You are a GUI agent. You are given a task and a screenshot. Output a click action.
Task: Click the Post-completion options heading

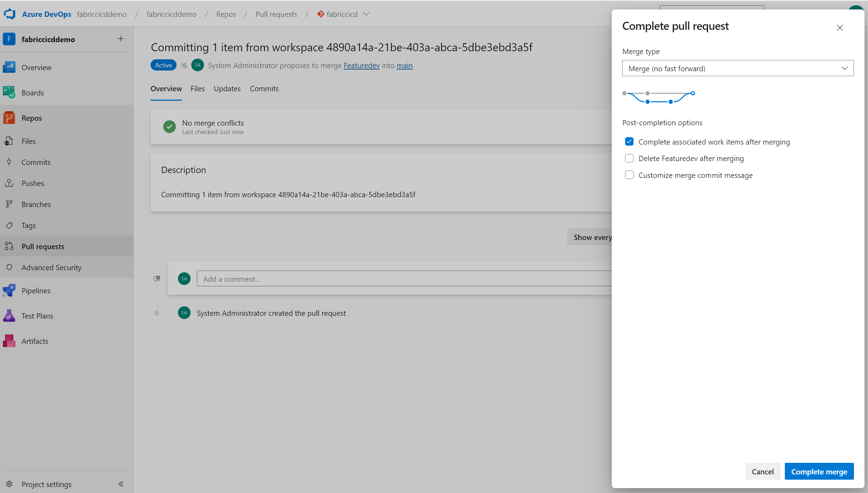(x=662, y=123)
